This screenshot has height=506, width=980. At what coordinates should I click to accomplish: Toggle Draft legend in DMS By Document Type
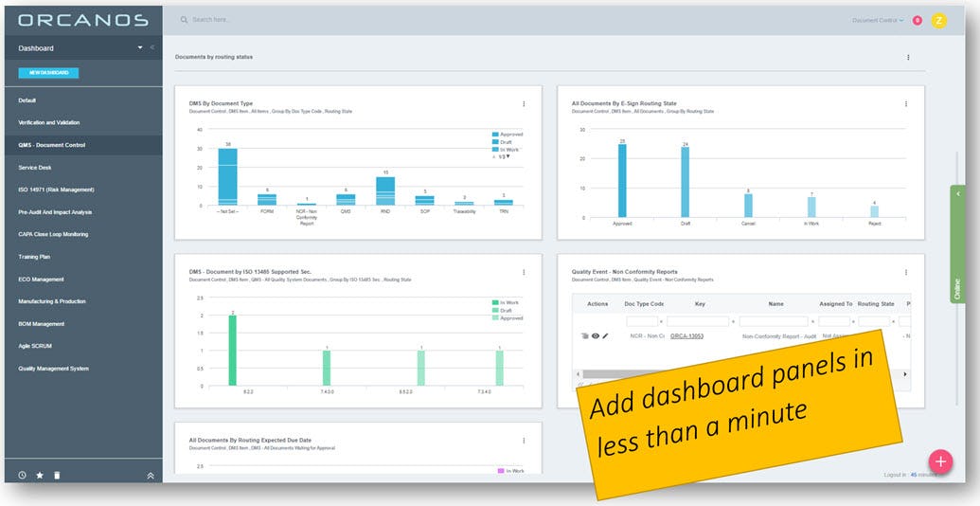coord(502,142)
